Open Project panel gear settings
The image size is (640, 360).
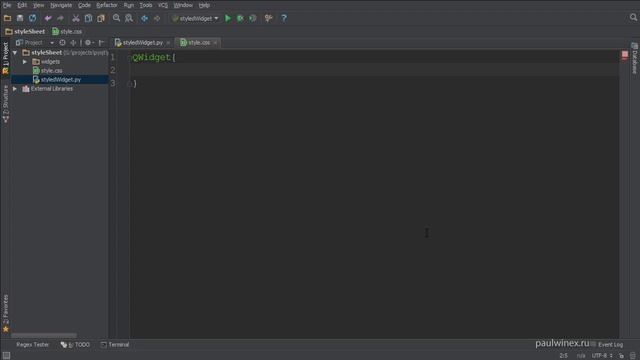(x=89, y=42)
